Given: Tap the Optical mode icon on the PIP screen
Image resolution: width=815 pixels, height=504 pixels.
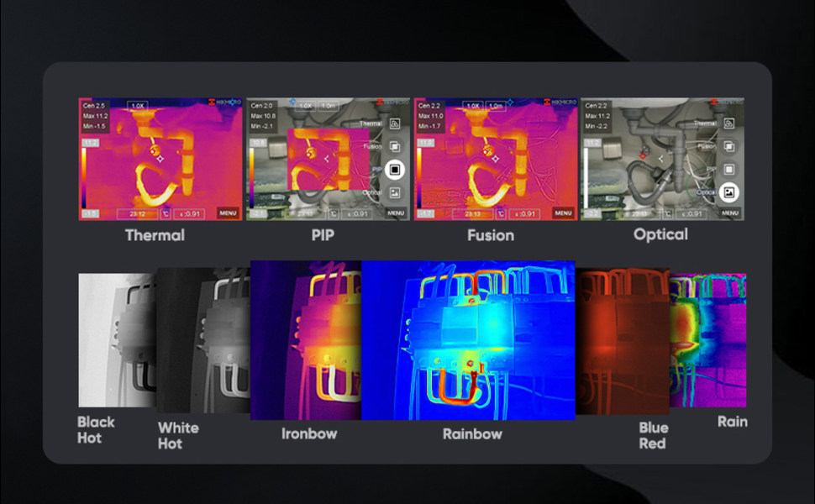Looking at the screenshot, I should coord(394,194).
